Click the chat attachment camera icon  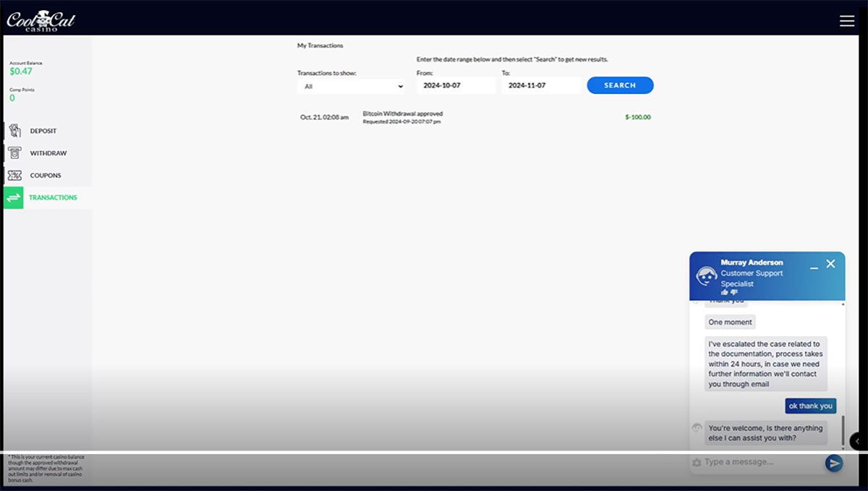(697, 462)
